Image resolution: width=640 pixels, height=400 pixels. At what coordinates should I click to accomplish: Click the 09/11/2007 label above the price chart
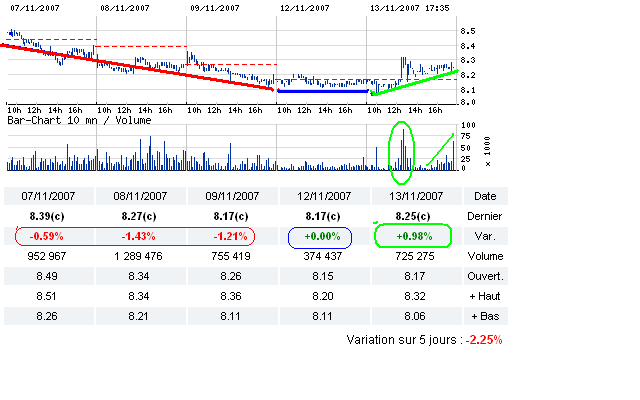click(215, 8)
